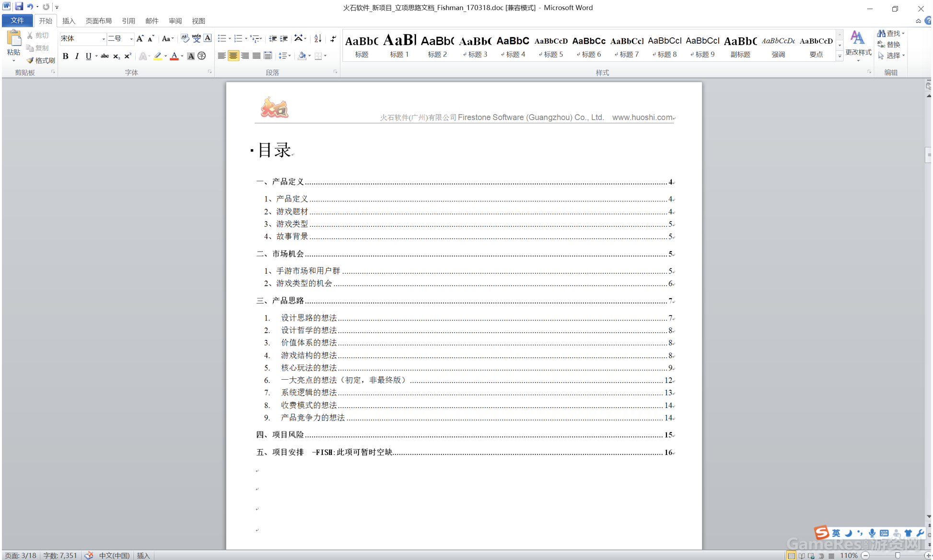Click increase indent icon
This screenshot has height=560, width=933.
point(284,38)
